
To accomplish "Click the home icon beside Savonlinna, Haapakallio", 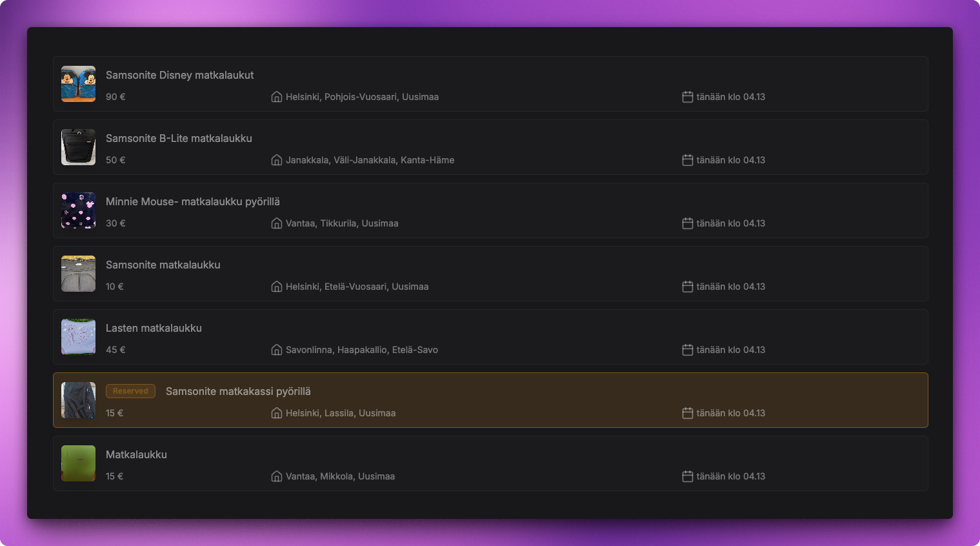I will (x=276, y=350).
